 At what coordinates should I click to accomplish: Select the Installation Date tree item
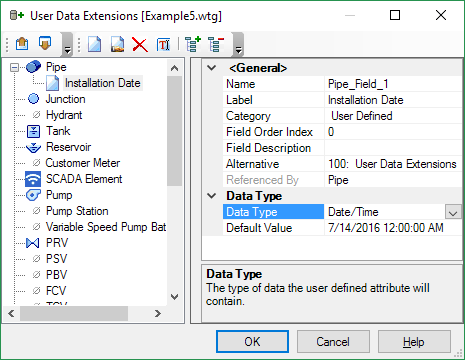click(x=103, y=83)
